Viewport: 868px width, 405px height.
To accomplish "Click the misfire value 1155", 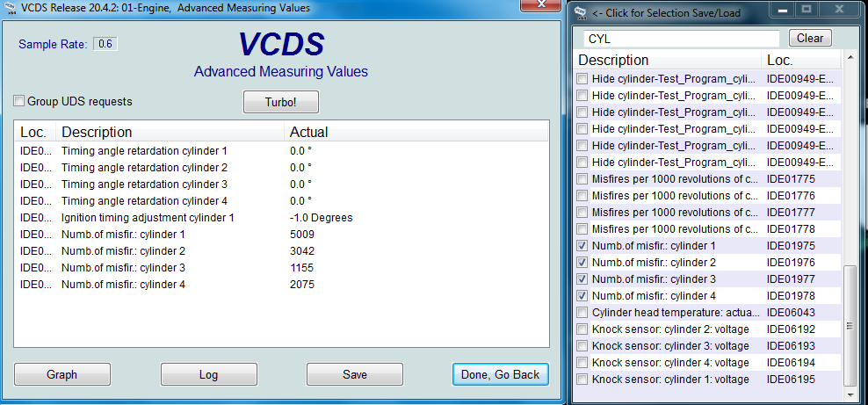I will tap(301, 268).
